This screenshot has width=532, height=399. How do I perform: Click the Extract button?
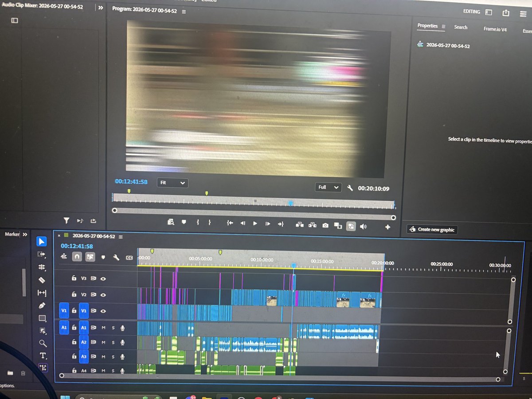coord(313,225)
